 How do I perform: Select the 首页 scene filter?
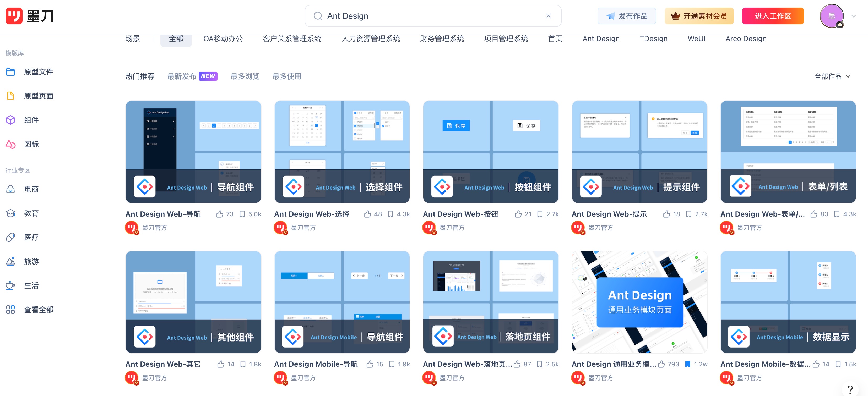coord(555,39)
